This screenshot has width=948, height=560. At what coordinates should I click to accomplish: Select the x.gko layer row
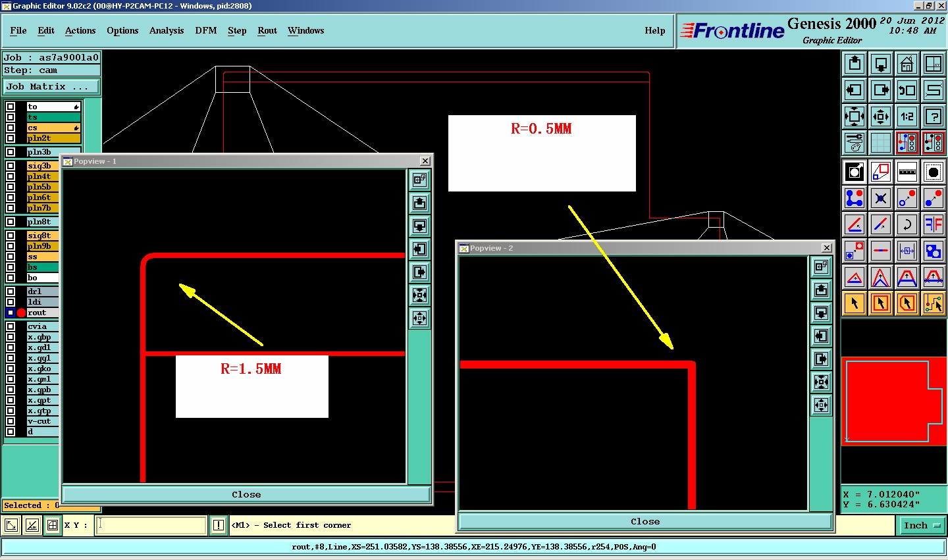(x=43, y=369)
